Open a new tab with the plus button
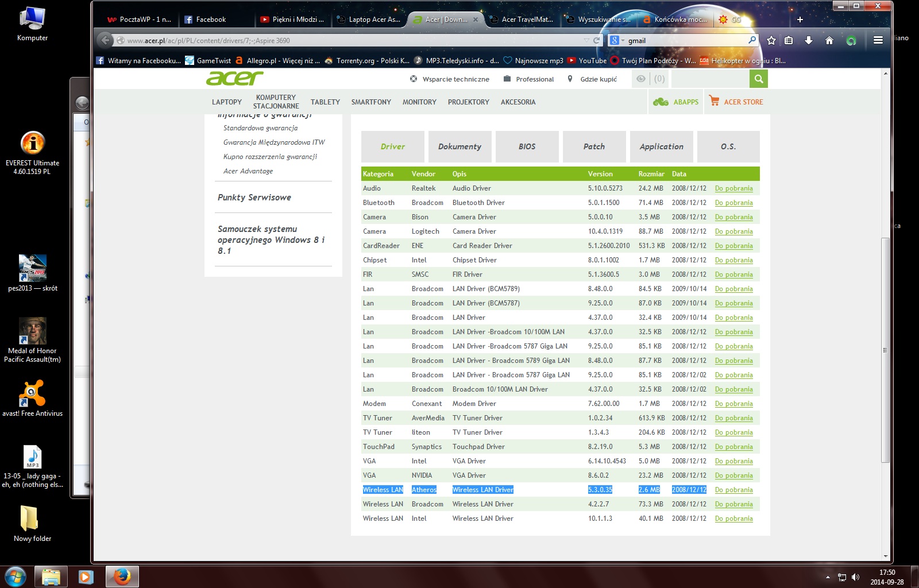Screen dimensions: 919x588 [800, 20]
